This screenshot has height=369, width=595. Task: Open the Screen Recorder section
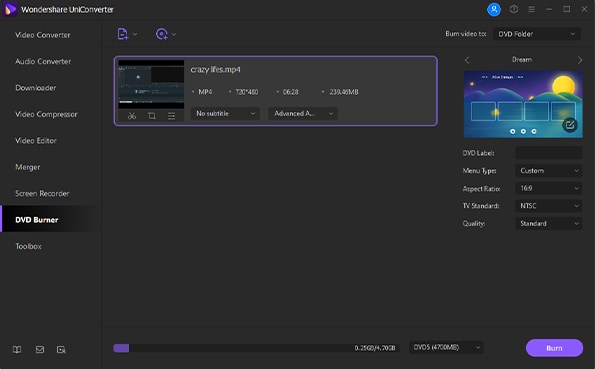pyautogui.click(x=42, y=193)
